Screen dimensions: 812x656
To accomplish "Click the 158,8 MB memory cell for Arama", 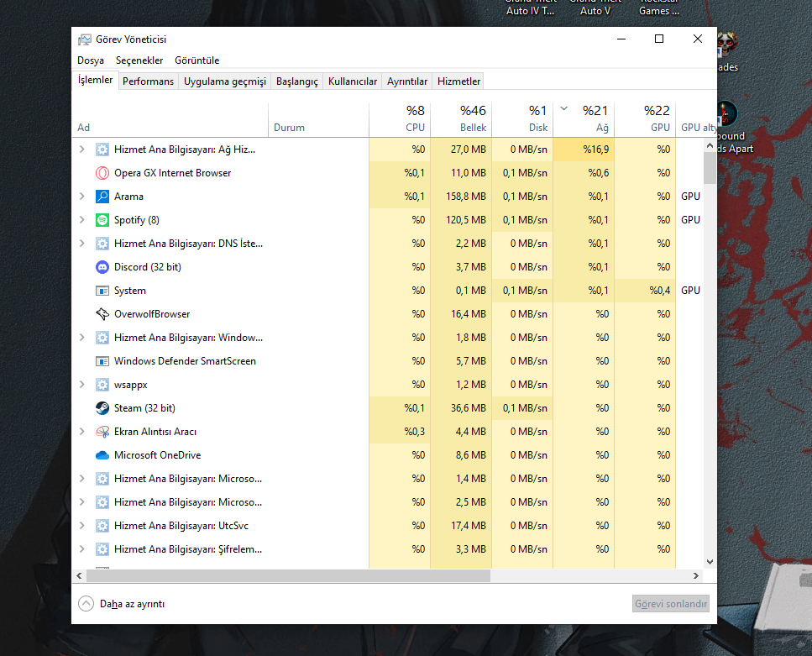I will pyautogui.click(x=461, y=197).
